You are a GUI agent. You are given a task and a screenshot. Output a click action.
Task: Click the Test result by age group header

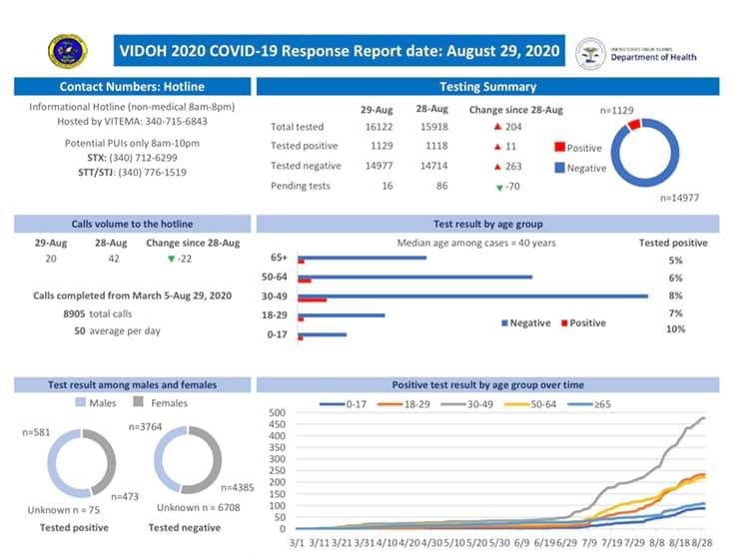pyautogui.click(x=488, y=224)
